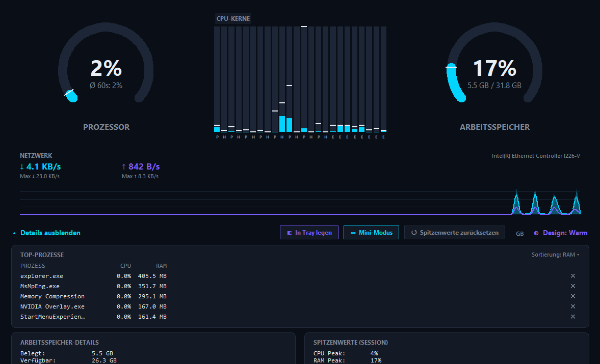The height and width of the screenshot is (364, 600).
Task: Terminate NVIDIA Overlay.exe with its X icon
Action: click(x=573, y=306)
